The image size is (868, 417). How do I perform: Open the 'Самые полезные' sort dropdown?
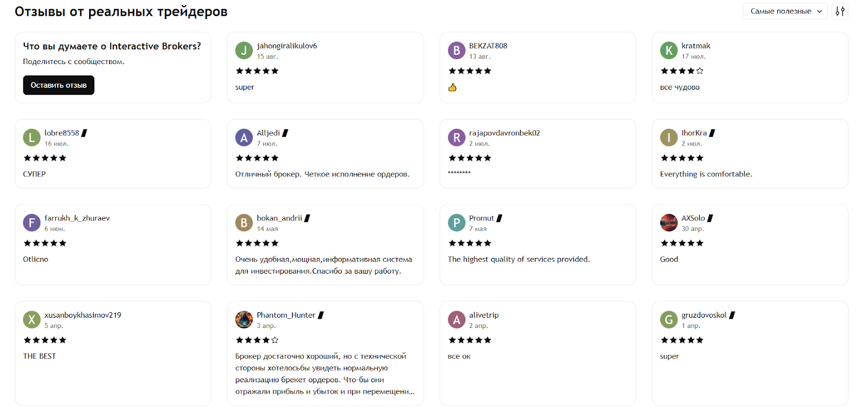tap(784, 11)
